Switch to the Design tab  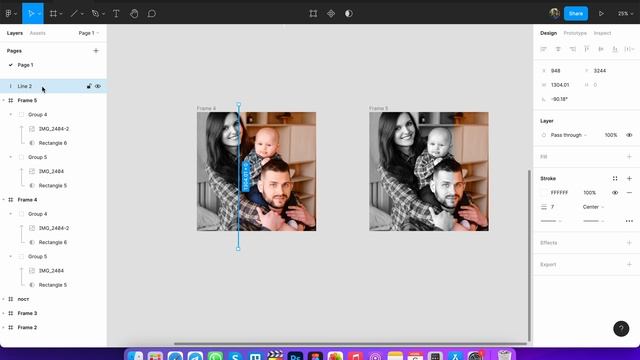point(548,33)
